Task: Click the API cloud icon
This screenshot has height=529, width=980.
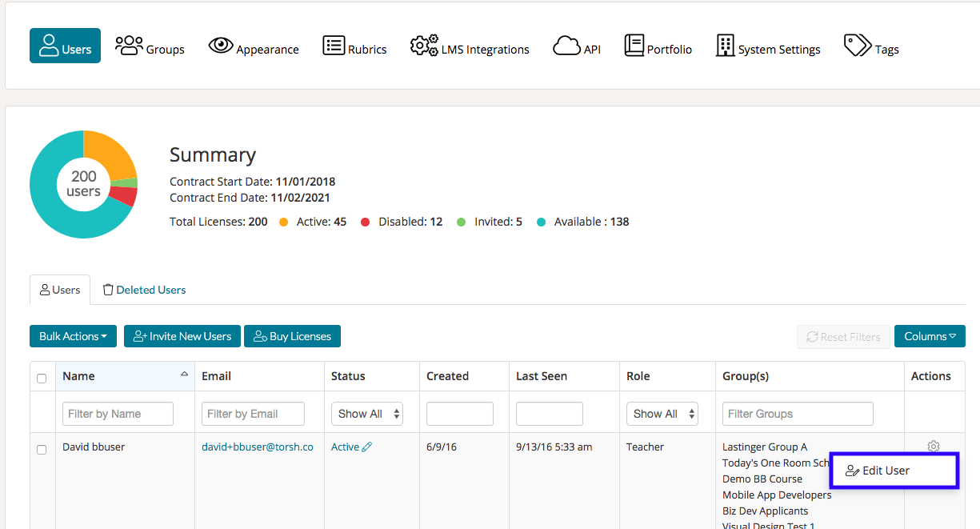Action: [566, 46]
